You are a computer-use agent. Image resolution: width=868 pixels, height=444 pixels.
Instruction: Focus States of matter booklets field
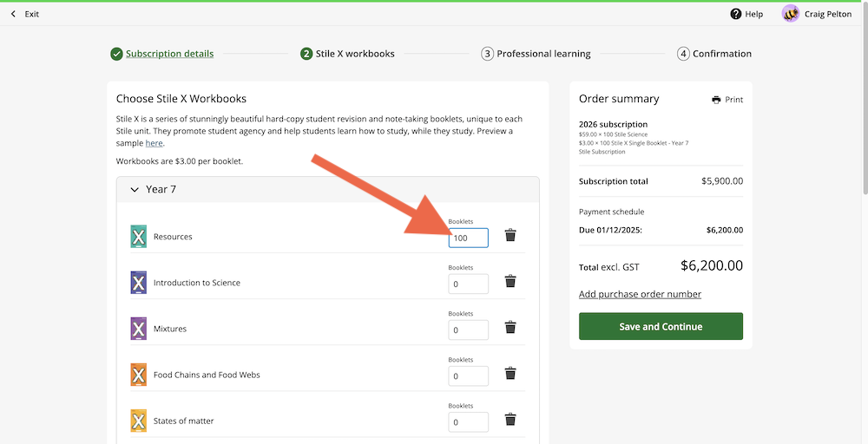[x=469, y=421]
